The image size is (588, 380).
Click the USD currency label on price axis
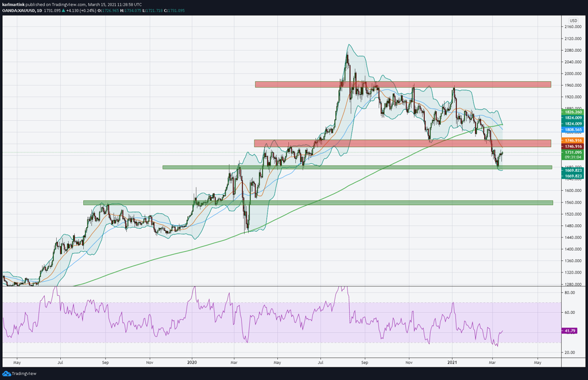click(x=573, y=21)
